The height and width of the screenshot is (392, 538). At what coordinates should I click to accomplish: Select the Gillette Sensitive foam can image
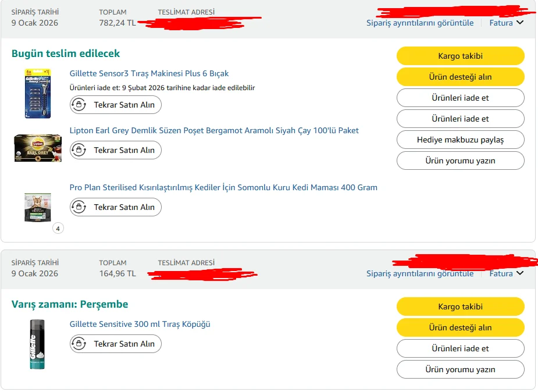coord(38,344)
